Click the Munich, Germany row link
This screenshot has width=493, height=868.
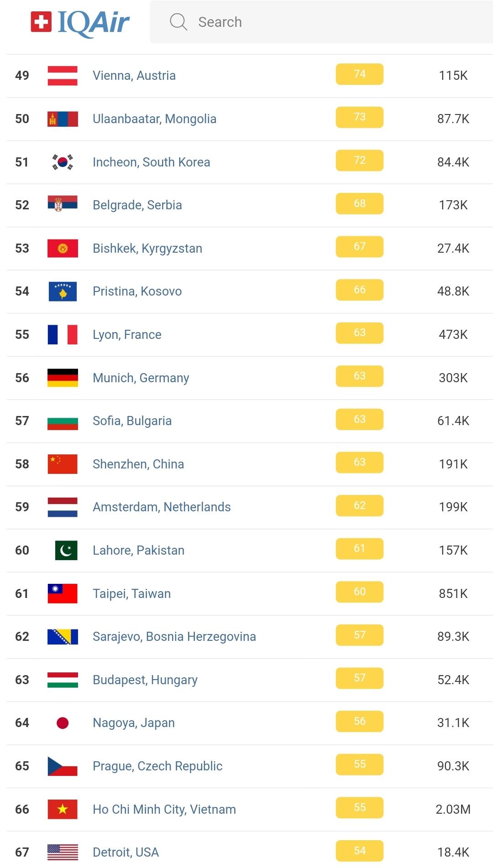click(141, 378)
